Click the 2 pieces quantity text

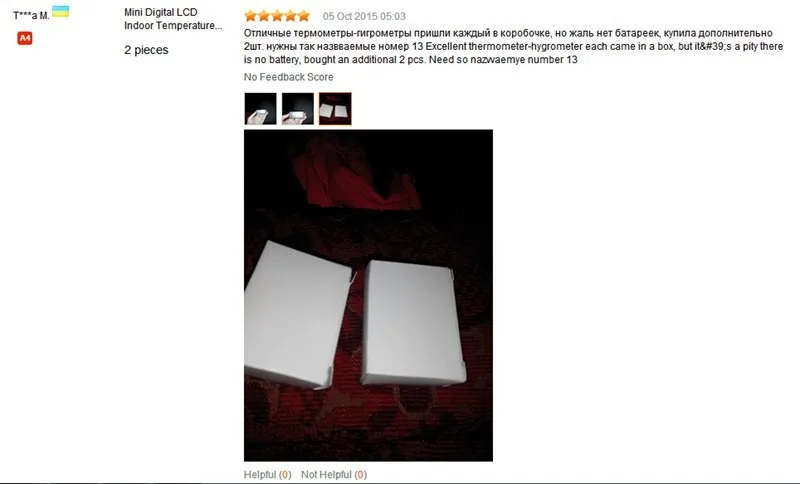click(x=146, y=50)
